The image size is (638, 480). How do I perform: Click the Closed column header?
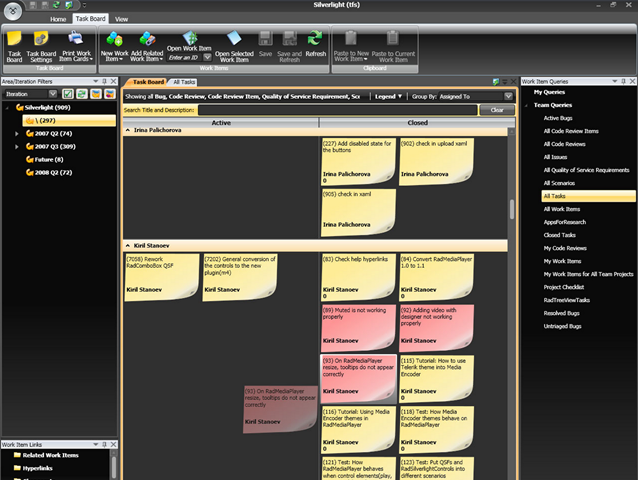(x=417, y=123)
